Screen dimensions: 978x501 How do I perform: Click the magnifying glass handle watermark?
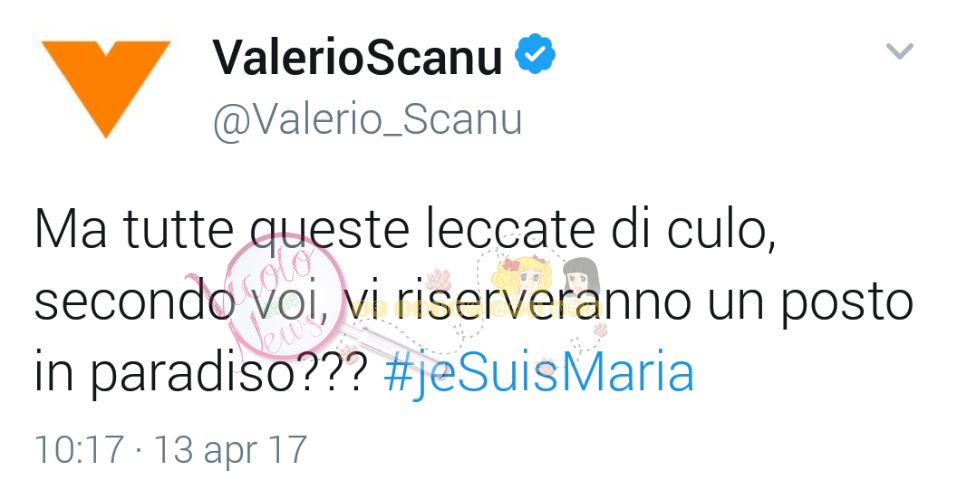(x=399, y=354)
